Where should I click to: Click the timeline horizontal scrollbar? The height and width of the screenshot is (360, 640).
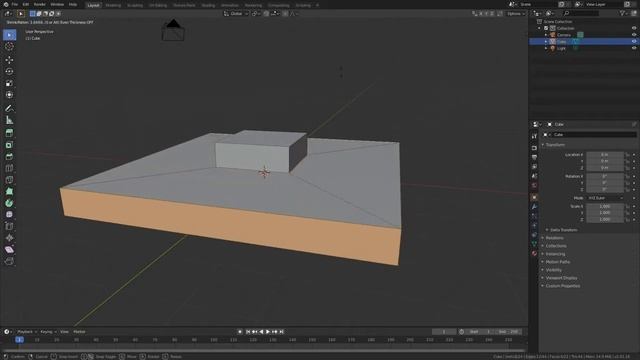[x=263, y=350]
